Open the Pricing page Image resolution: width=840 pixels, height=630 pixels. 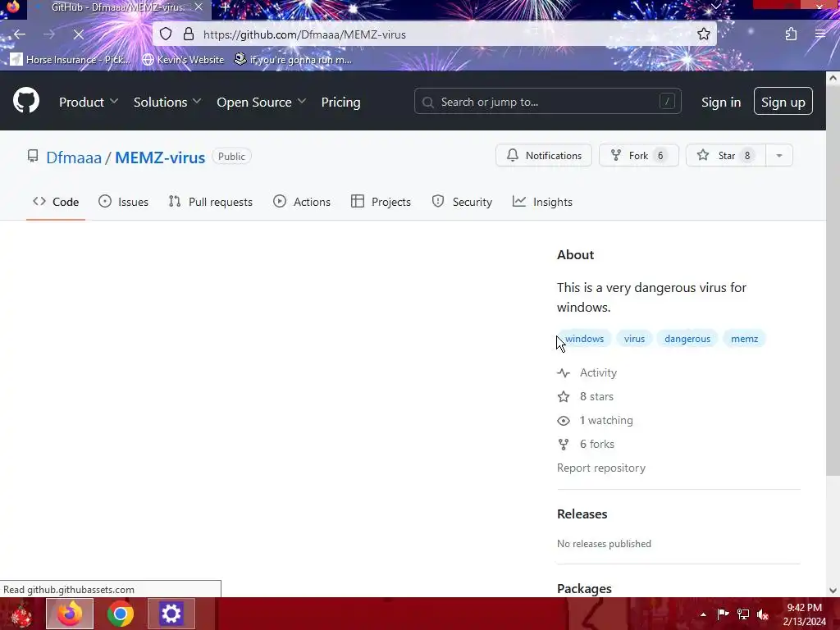click(x=340, y=102)
